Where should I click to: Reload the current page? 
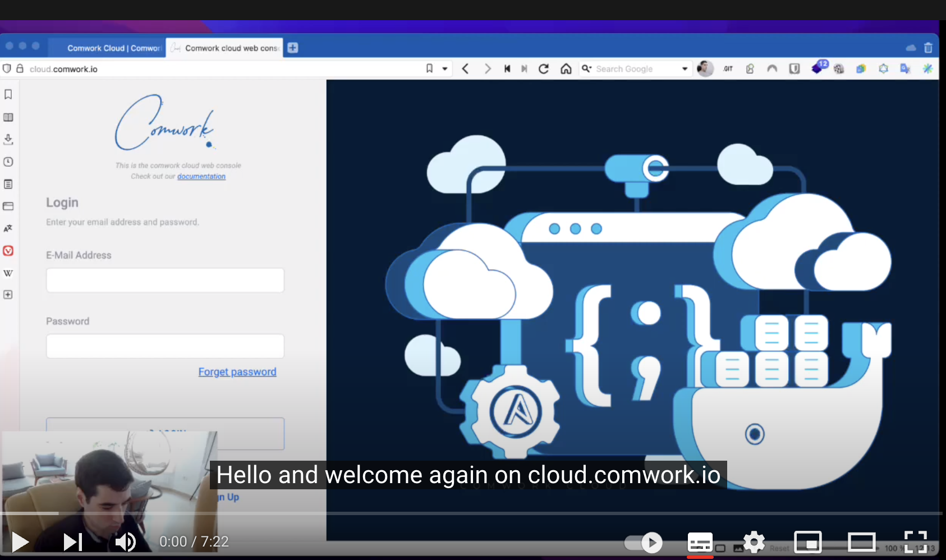coord(544,68)
